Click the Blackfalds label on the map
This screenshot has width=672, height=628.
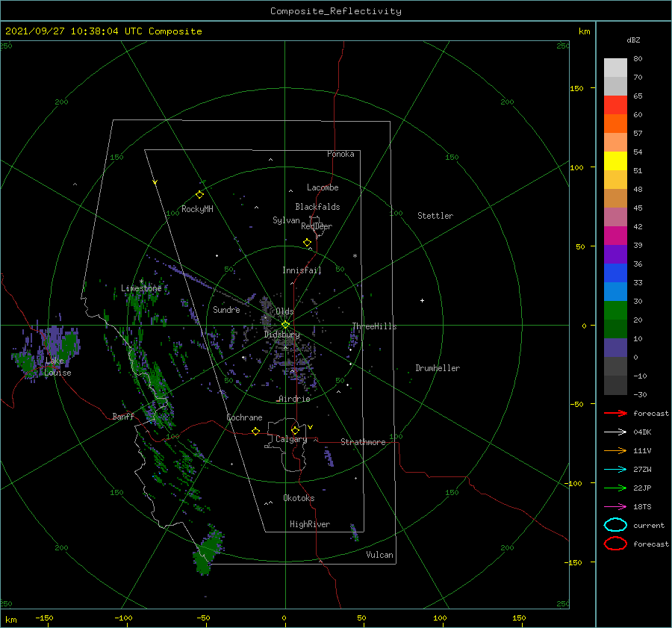317,207
